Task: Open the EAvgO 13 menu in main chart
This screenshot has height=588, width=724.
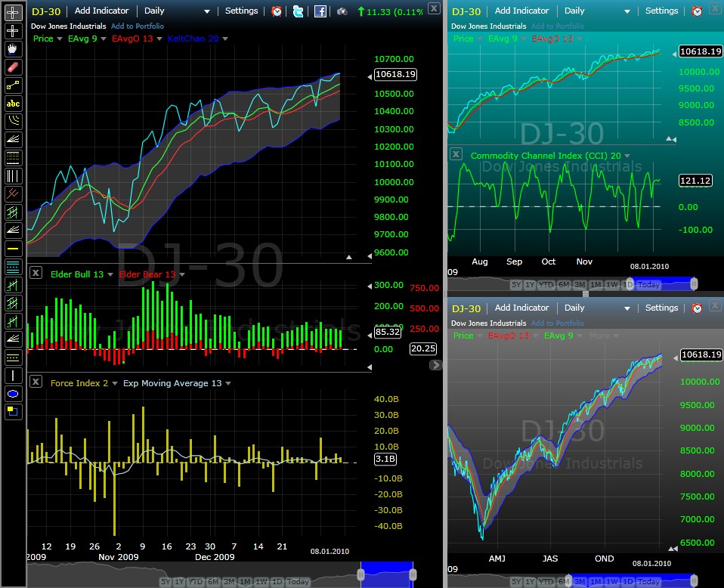Action: tap(159, 39)
